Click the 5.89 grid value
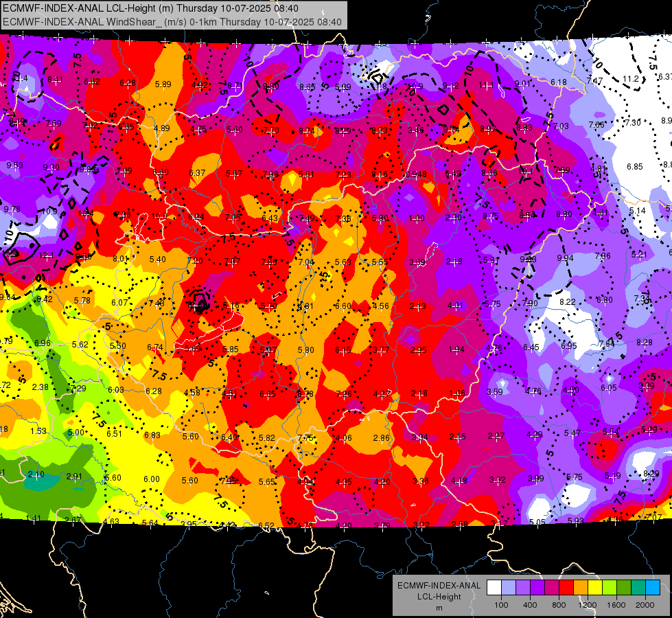The width and height of the screenshot is (672, 618). (163, 84)
